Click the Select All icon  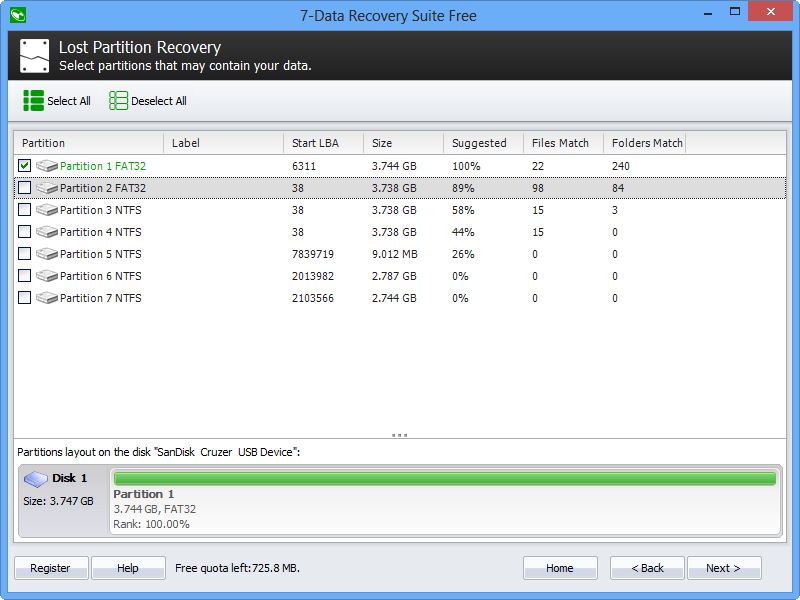tap(33, 101)
